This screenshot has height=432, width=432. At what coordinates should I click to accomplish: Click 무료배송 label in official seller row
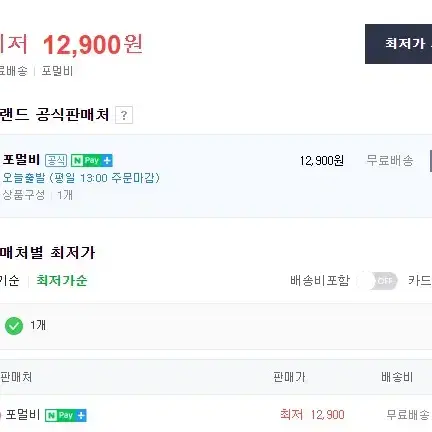point(390,161)
